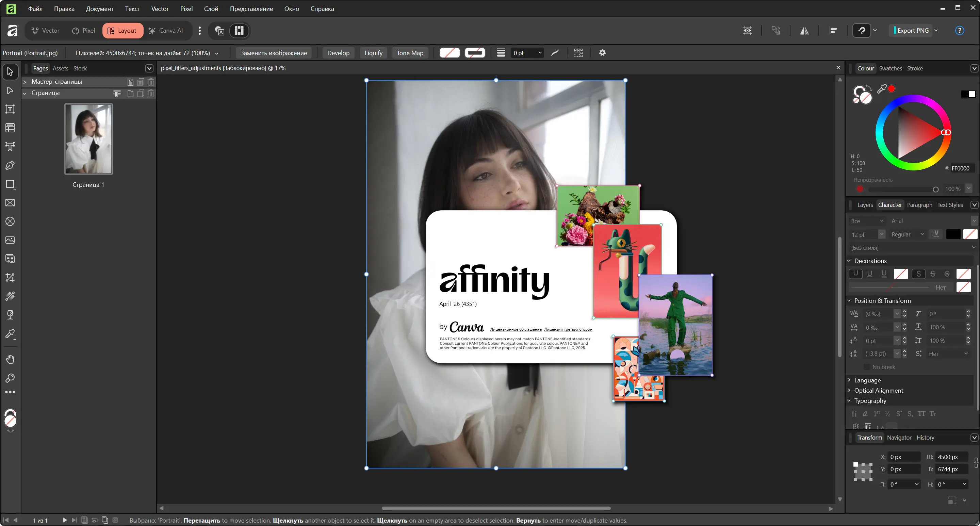
Task: Toggle single underline decoration
Action: (x=870, y=274)
